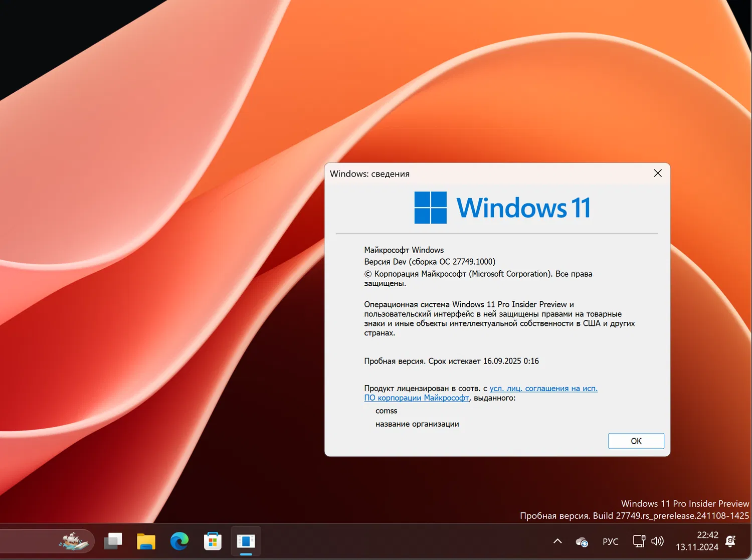Screen dimensions: 752x560
Task: Expand the hidden tray icons chevron
Action: click(x=557, y=541)
